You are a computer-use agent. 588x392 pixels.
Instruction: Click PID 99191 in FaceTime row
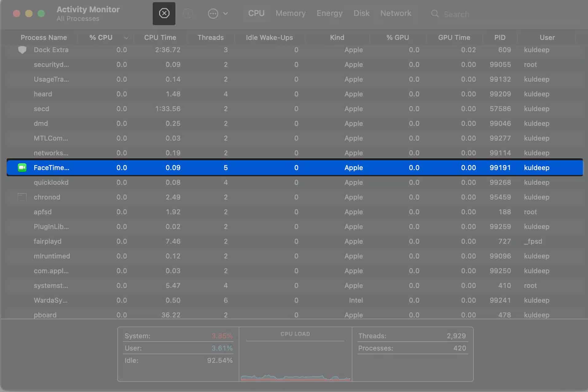click(x=500, y=168)
